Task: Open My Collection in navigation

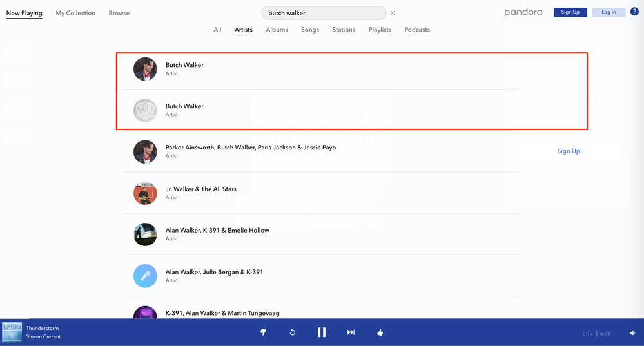Action: 75,13
